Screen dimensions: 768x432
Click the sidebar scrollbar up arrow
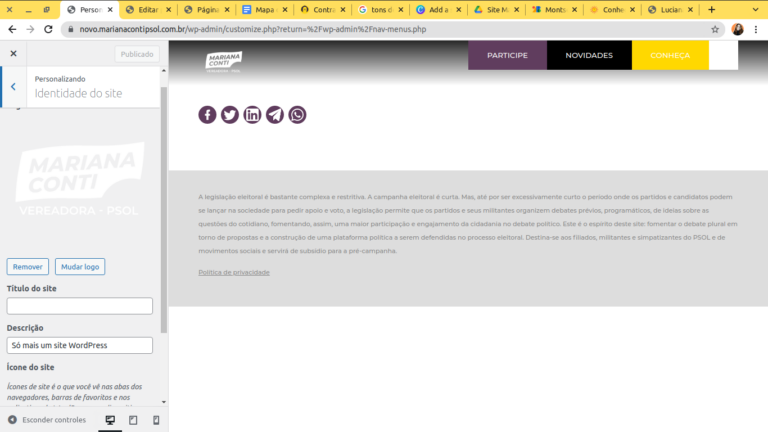pos(164,71)
